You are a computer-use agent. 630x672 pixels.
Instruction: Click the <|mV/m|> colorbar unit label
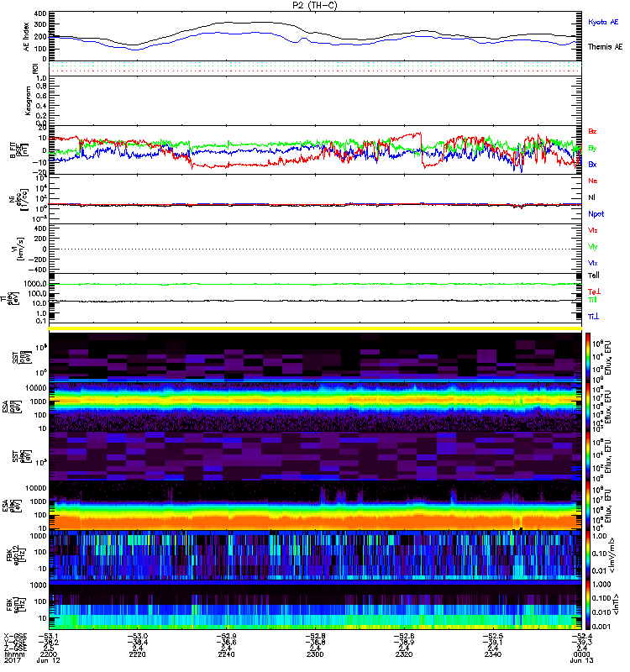pos(613,555)
